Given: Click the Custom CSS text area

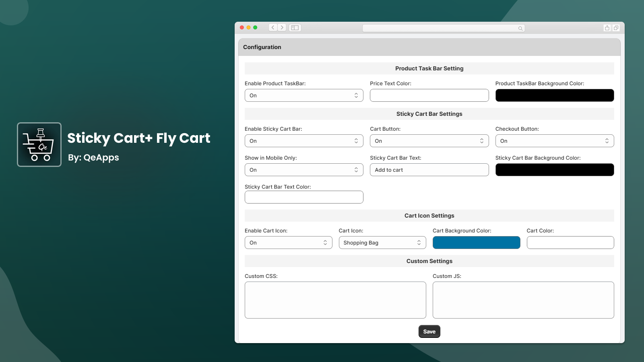Looking at the screenshot, I should [335, 300].
